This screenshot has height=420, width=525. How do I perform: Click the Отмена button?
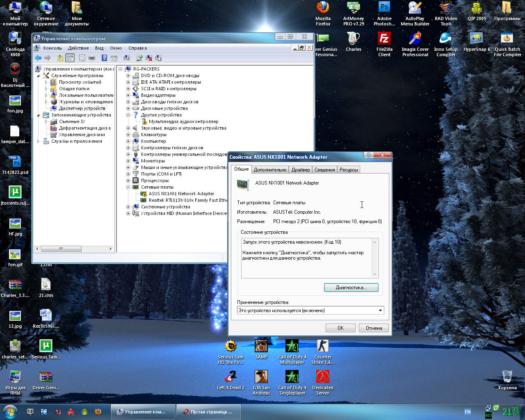click(x=374, y=328)
